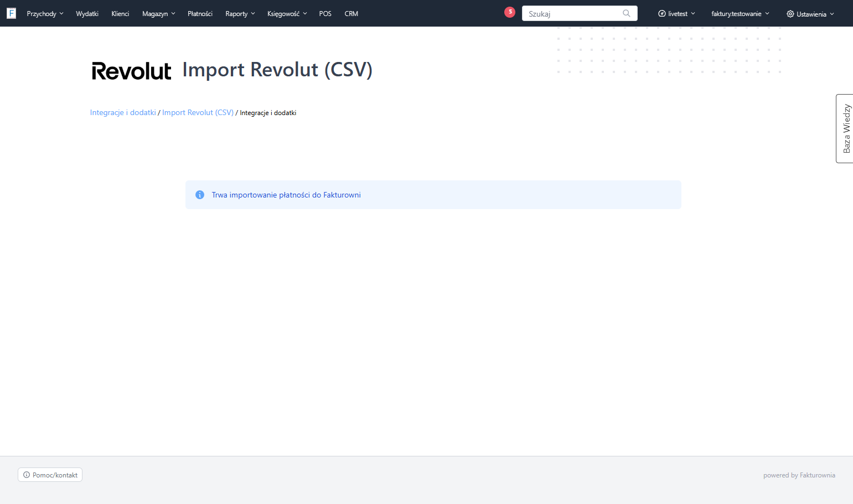Open the Pomoc/kontakt help button
The height and width of the screenshot is (504, 853).
(50, 475)
